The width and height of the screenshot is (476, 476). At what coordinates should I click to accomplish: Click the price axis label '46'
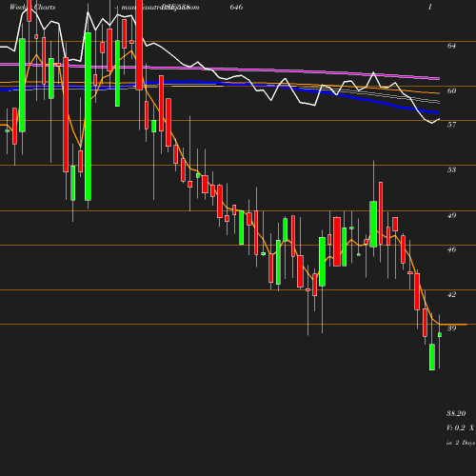[451, 249]
